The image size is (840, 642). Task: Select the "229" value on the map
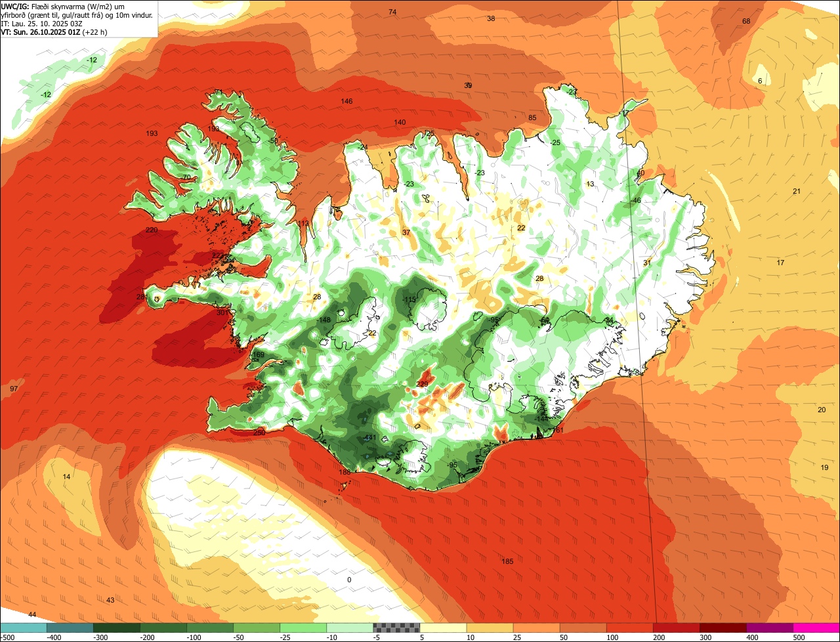point(422,384)
